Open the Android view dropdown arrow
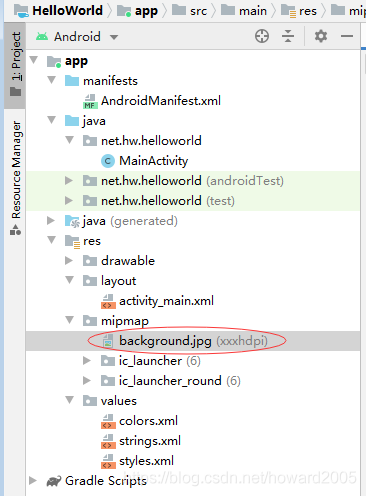 tap(114, 37)
